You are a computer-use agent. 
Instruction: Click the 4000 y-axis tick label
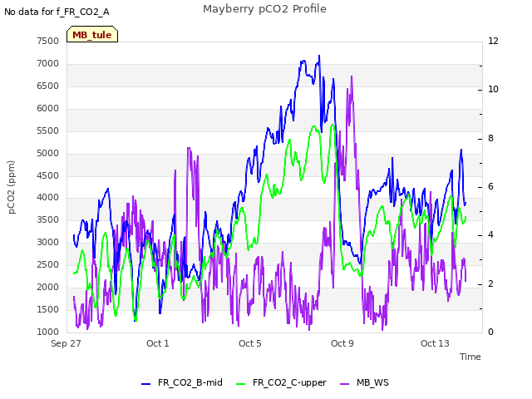tap(48, 198)
